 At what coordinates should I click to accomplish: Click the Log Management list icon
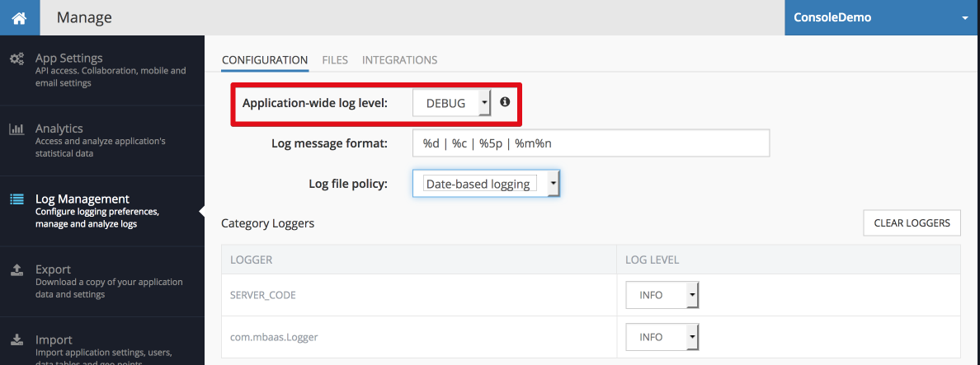[x=16, y=199]
